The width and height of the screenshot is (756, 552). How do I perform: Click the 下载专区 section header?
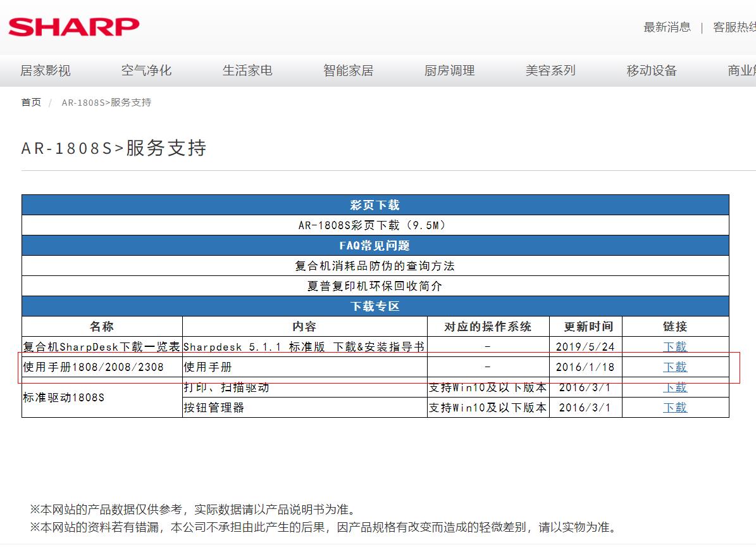(375, 306)
